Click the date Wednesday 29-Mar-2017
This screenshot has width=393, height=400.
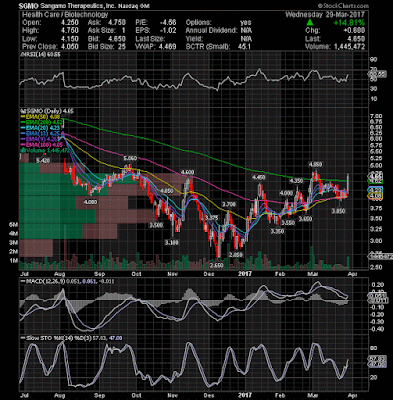pos(325,15)
